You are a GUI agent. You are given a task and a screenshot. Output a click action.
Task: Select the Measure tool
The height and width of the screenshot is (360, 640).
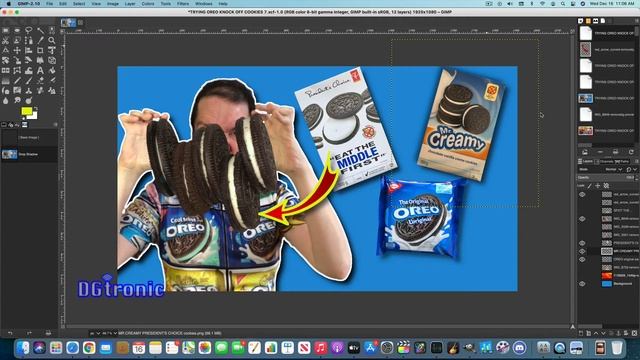click(5, 50)
